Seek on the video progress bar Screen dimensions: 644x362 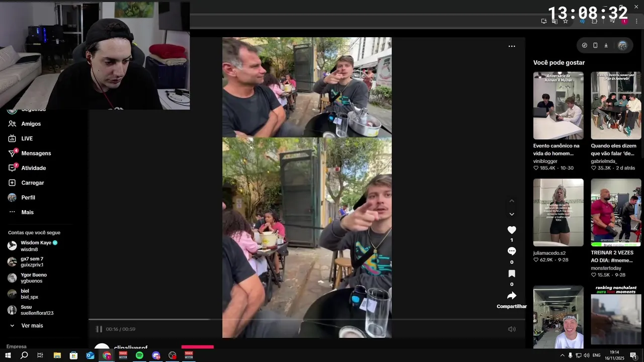click(307, 319)
